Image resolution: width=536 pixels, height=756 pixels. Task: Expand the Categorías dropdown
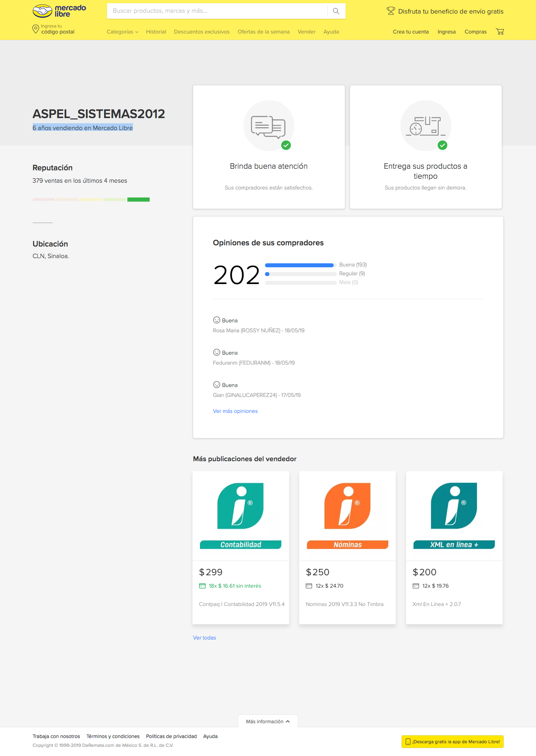[x=122, y=32]
